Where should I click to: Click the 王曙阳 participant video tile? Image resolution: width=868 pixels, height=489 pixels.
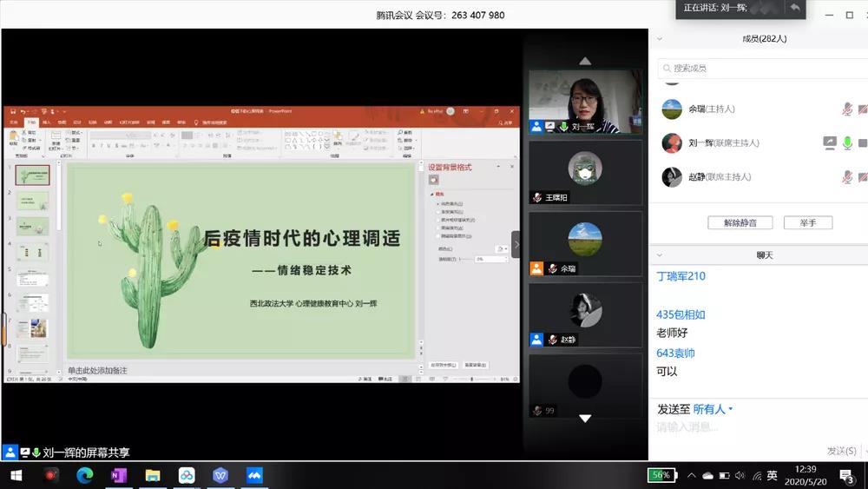[585, 172]
